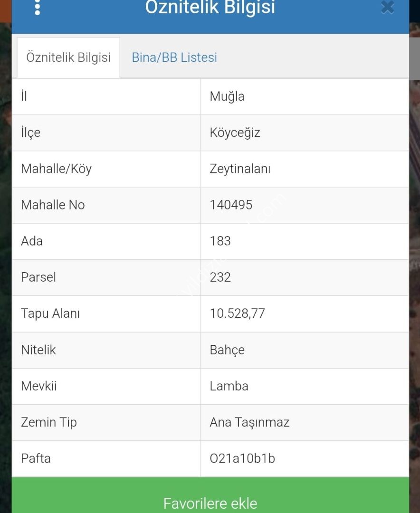This screenshot has height=513, width=420.
Task: Click the Parsel value 232
Action: pyautogui.click(x=220, y=277)
